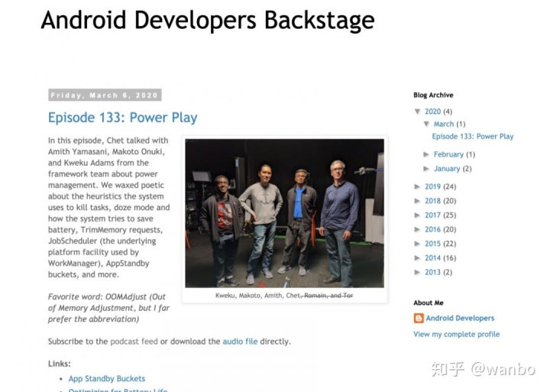Image resolution: width=550 pixels, height=392 pixels.
Task: Open the 2015 archive link
Action: click(x=432, y=244)
